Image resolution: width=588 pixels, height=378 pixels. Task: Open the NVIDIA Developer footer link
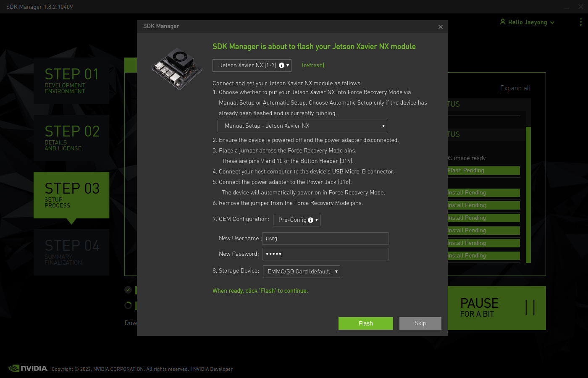point(213,369)
